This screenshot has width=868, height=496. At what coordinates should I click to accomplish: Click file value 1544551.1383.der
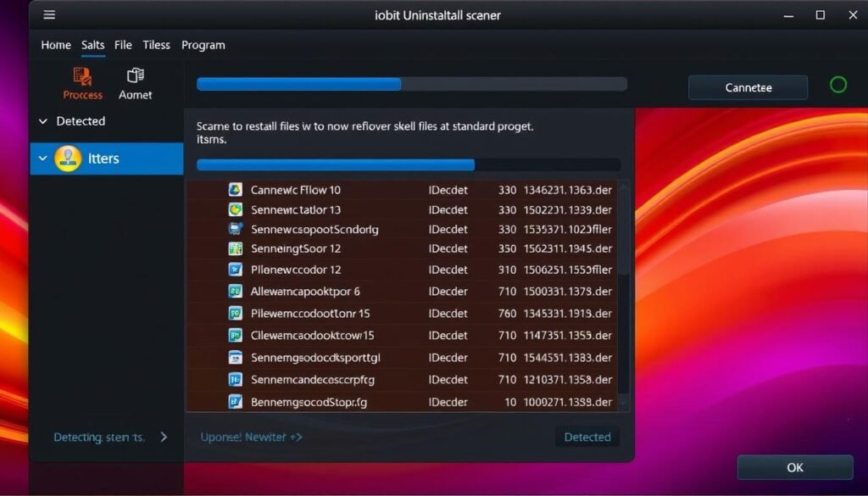[567, 358]
